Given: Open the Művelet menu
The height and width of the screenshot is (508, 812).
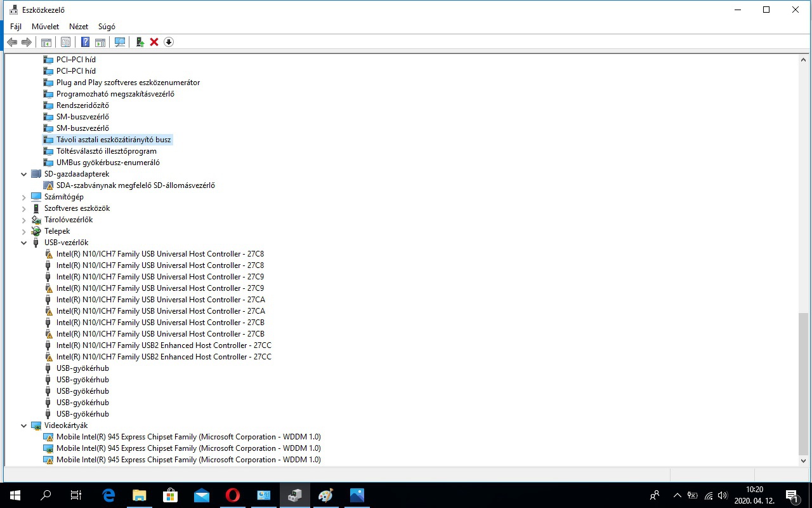Looking at the screenshot, I should click(x=45, y=27).
